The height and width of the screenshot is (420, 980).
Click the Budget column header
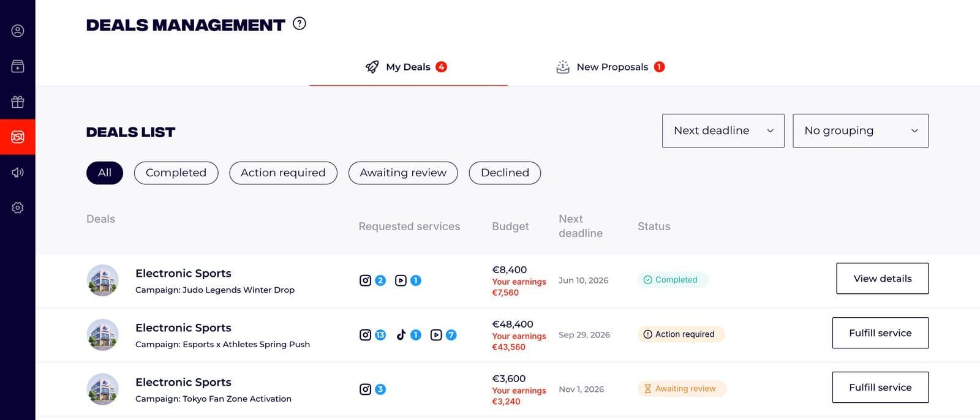click(x=510, y=227)
